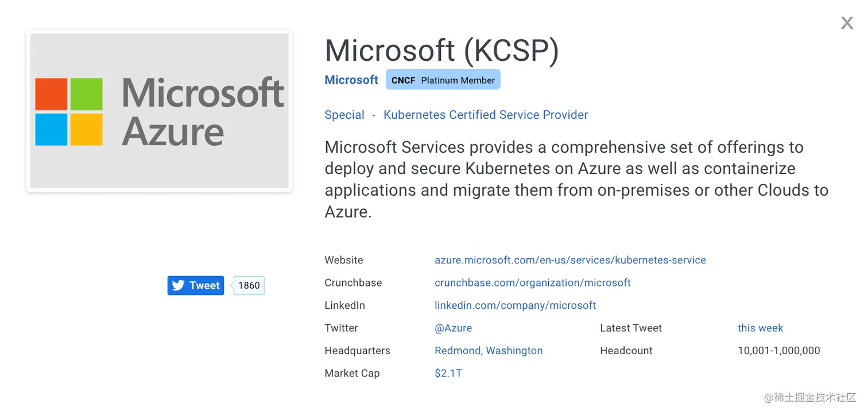The width and height of the screenshot is (868, 415).
Task: Open the linkedin.com/company/microsoft link
Action: click(515, 305)
